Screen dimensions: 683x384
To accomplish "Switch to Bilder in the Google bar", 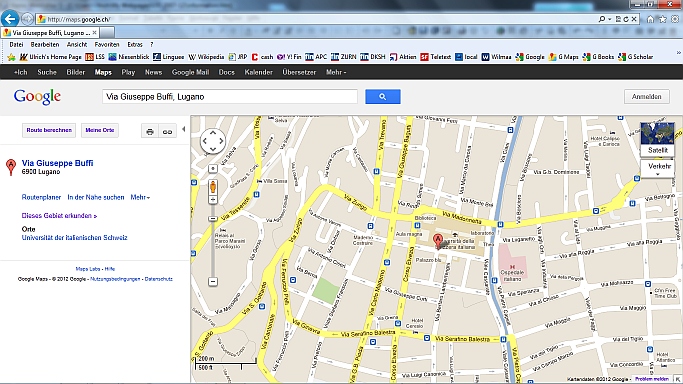I will [x=75, y=72].
